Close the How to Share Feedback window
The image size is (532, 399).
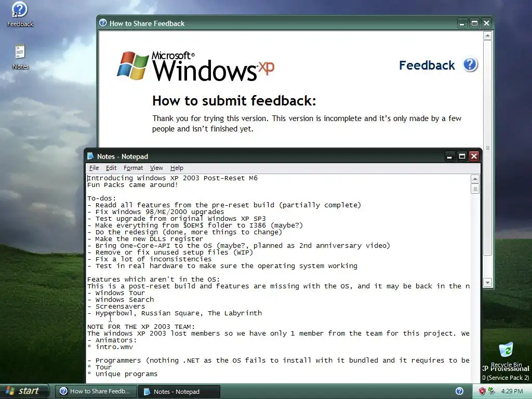486,23
